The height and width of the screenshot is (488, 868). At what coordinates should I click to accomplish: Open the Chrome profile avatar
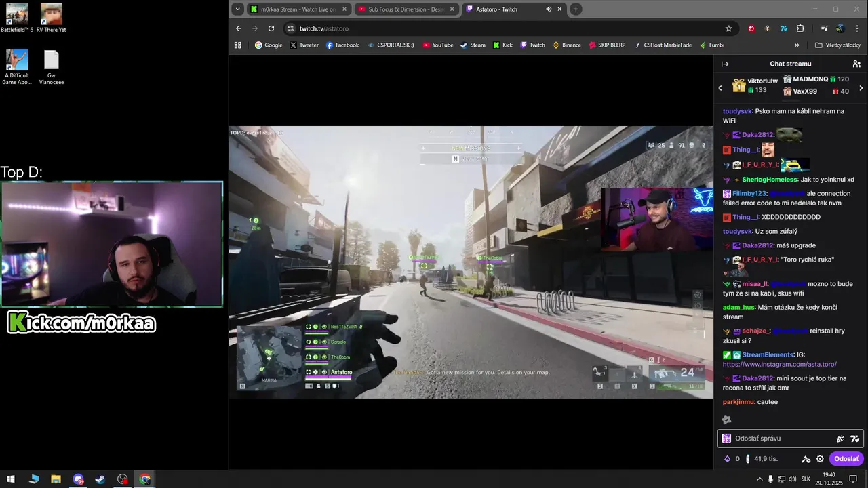(x=841, y=28)
